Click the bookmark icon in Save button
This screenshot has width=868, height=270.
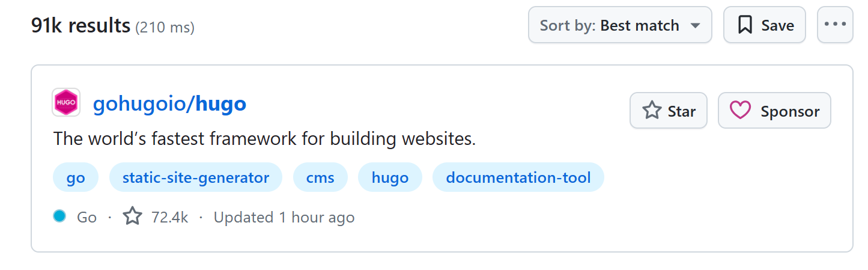point(745,25)
